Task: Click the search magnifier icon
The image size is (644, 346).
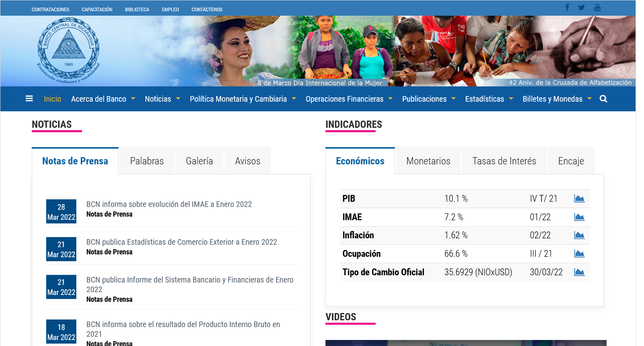Action: coord(603,99)
